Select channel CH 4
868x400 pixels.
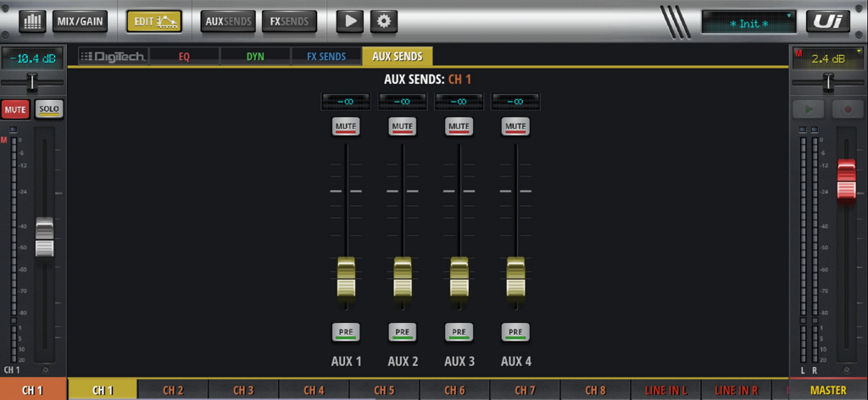click(314, 390)
